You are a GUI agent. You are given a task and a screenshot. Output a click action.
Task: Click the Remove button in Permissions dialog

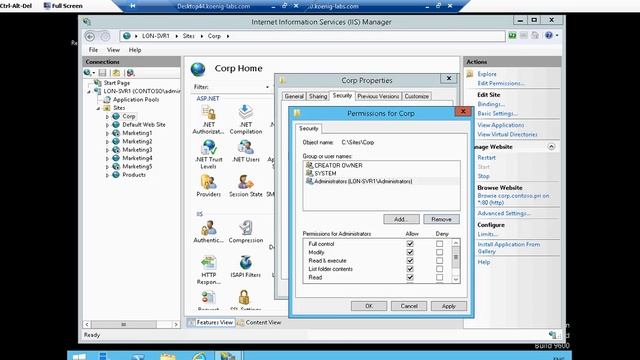[441, 219]
